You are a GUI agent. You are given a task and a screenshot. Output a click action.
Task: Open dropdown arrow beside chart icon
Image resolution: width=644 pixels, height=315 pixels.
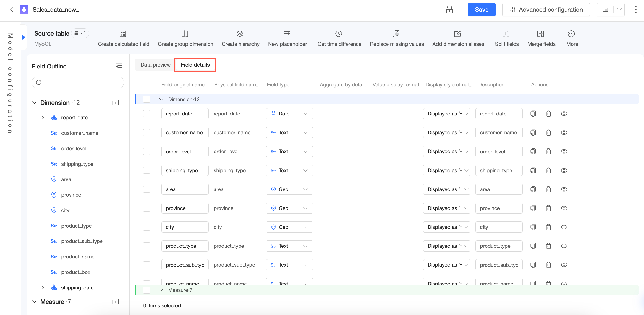pyautogui.click(x=619, y=10)
